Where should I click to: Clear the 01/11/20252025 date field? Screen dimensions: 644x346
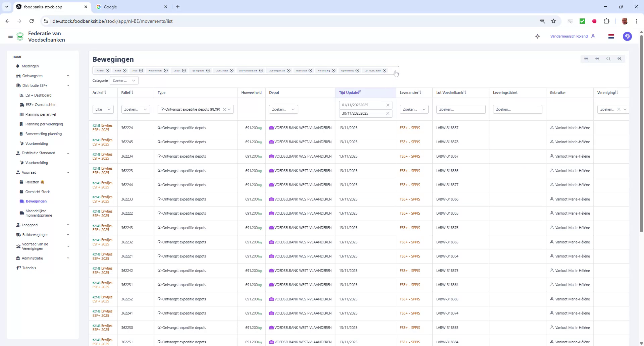click(388, 105)
